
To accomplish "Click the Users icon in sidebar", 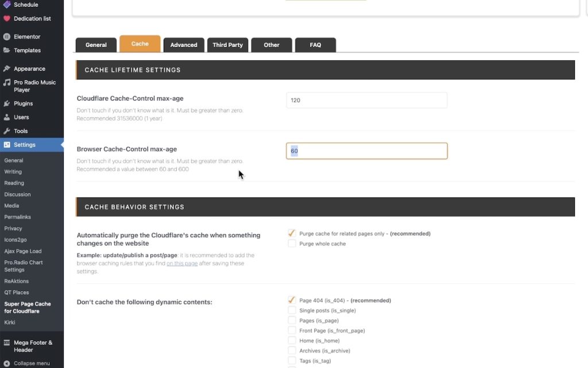I will pos(7,118).
